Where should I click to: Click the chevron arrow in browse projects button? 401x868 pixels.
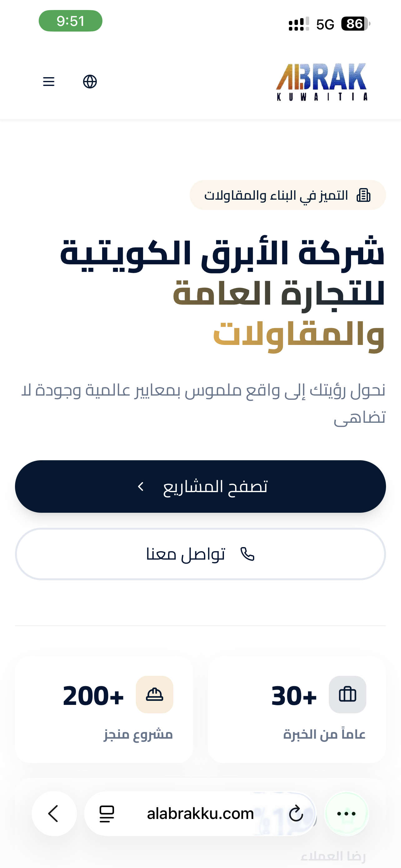pyautogui.click(x=141, y=486)
